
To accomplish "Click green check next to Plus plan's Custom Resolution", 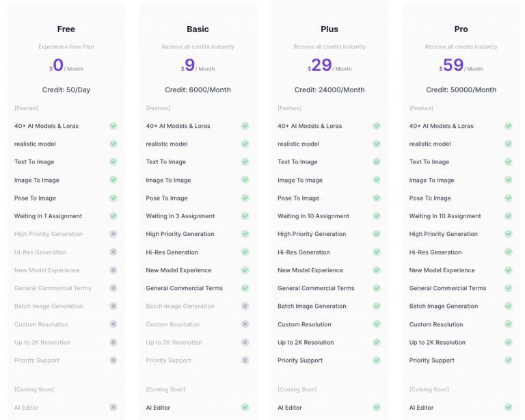I will (377, 324).
